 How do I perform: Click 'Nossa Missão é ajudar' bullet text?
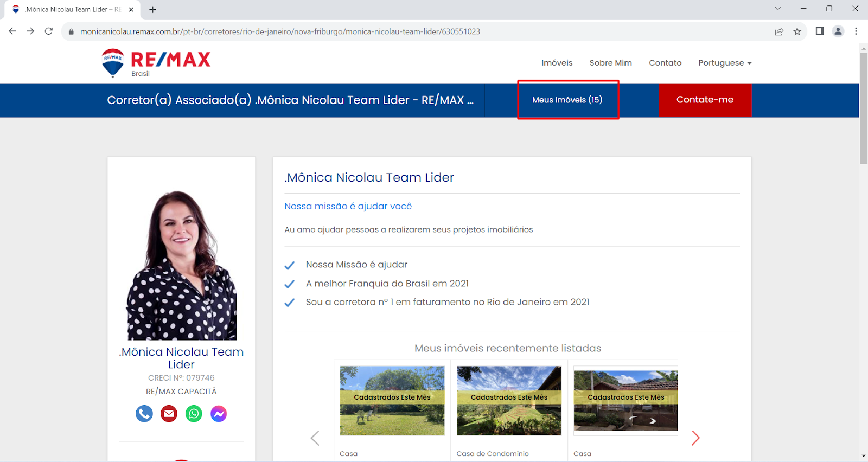pos(356,265)
